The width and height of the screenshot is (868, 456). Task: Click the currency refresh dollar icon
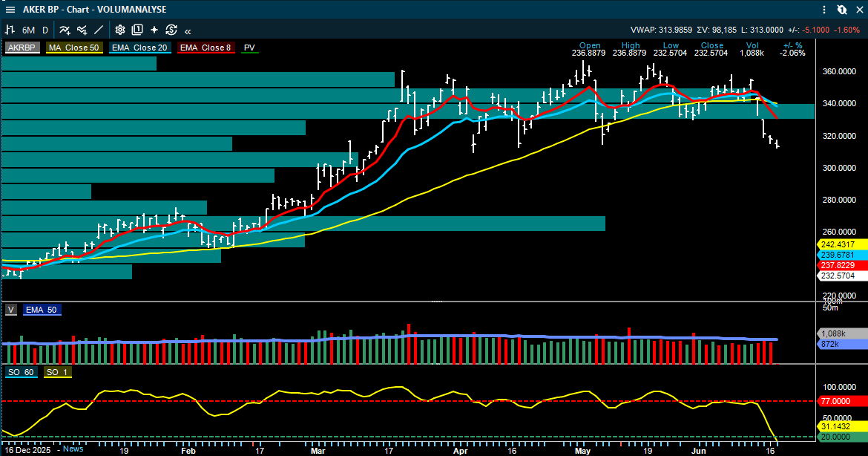[171, 30]
